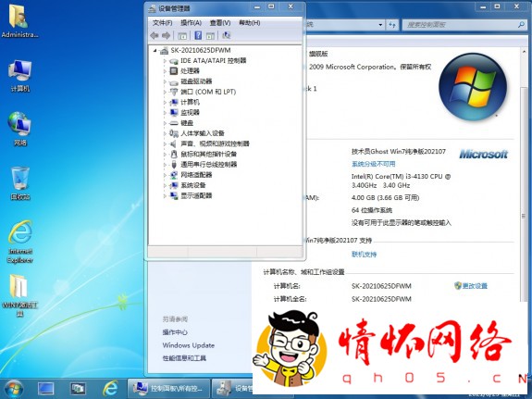Collapse the SK-20210625DFWM root node
The width and height of the screenshot is (532, 399).
(x=155, y=51)
